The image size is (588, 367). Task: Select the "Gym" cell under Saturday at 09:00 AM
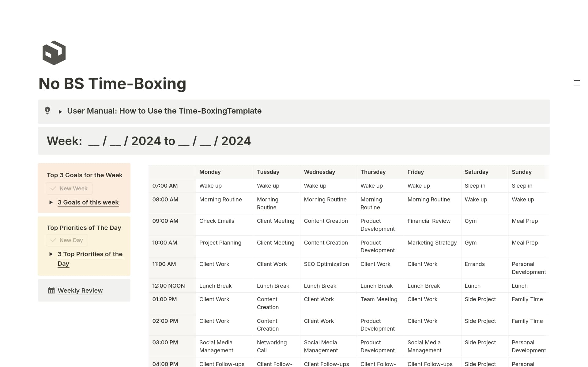click(x=470, y=221)
